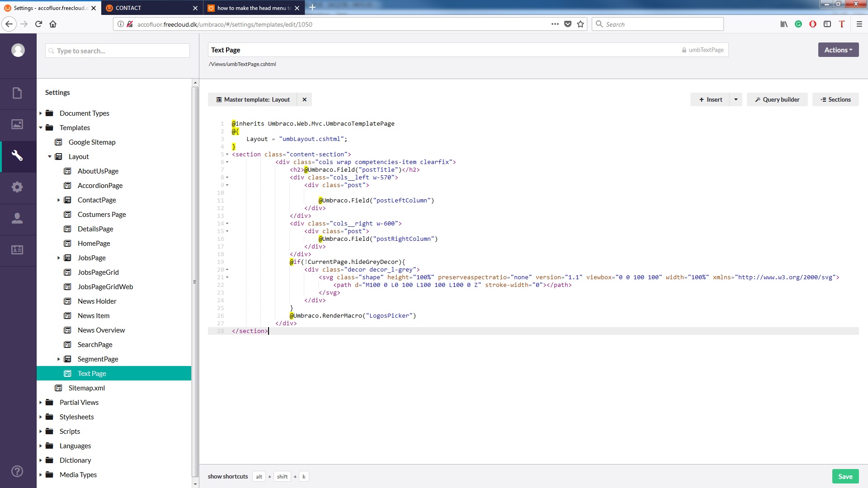Viewport: 868px width, 488px height.
Task: Open a new browser tab
Action: pyautogui.click(x=312, y=7)
